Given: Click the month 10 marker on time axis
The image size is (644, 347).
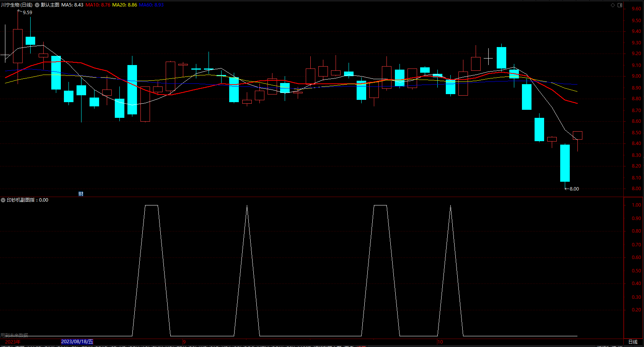Looking at the screenshot, I should [440, 342].
